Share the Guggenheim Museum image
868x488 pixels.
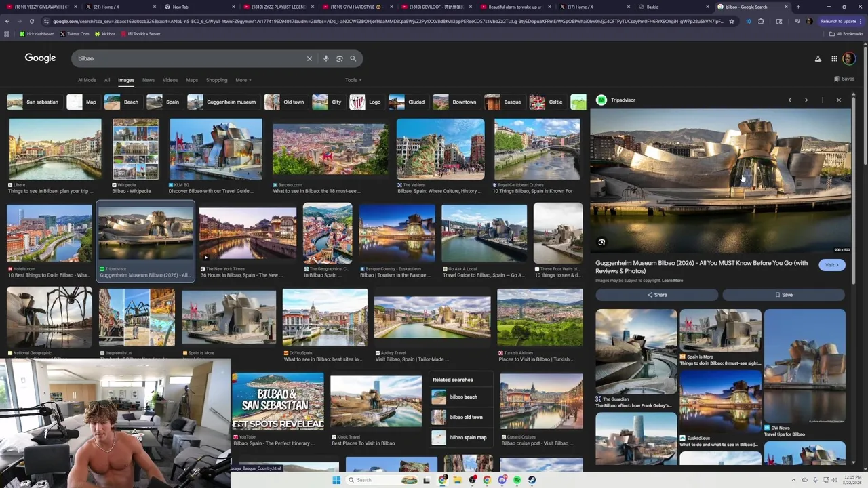coord(656,295)
